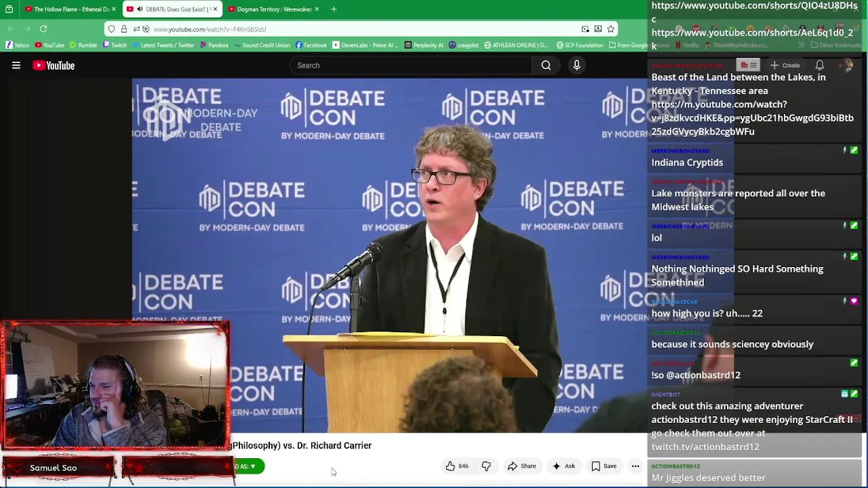Open Sound Credit Union bookmark

(x=262, y=45)
